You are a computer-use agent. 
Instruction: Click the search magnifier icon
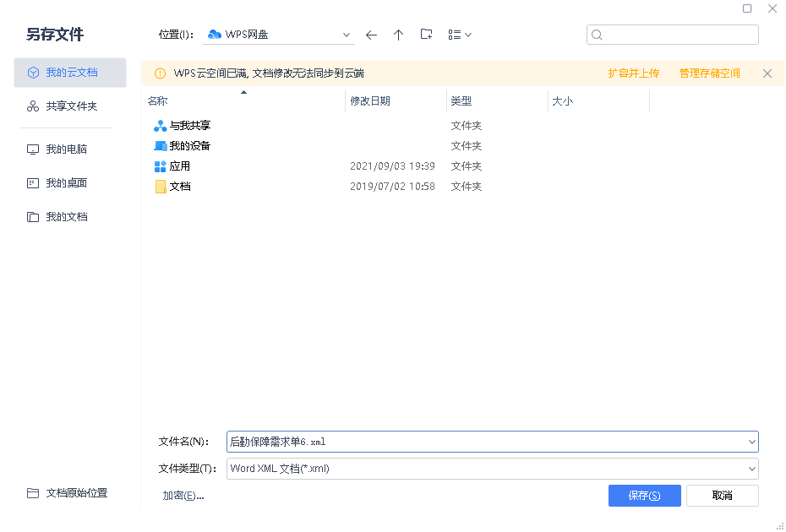coord(597,35)
